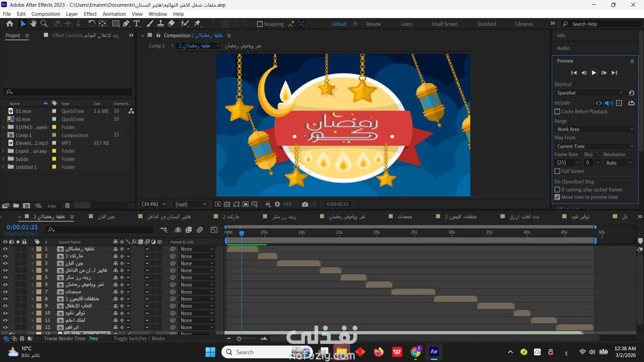
Task: Open the Animation menu
Action: [x=114, y=14]
